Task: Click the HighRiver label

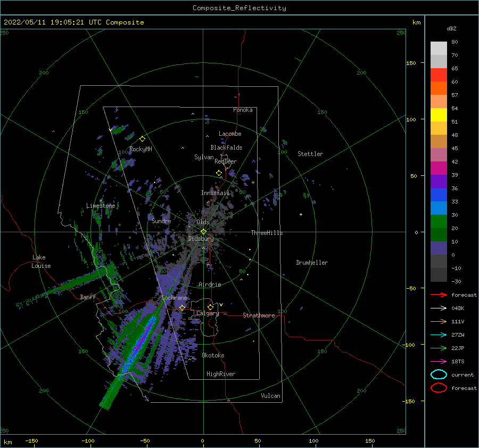Action: (221, 374)
